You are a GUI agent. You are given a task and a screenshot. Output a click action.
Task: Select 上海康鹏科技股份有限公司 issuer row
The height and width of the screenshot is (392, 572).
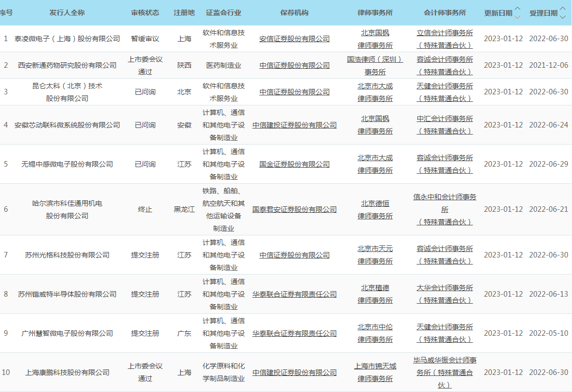coord(67,372)
